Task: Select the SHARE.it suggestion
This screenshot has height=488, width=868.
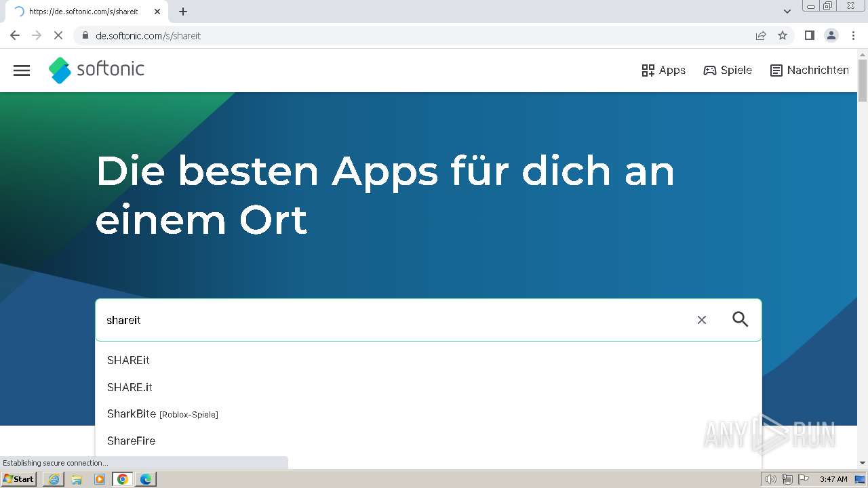Action: pyautogui.click(x=429, y=387)
